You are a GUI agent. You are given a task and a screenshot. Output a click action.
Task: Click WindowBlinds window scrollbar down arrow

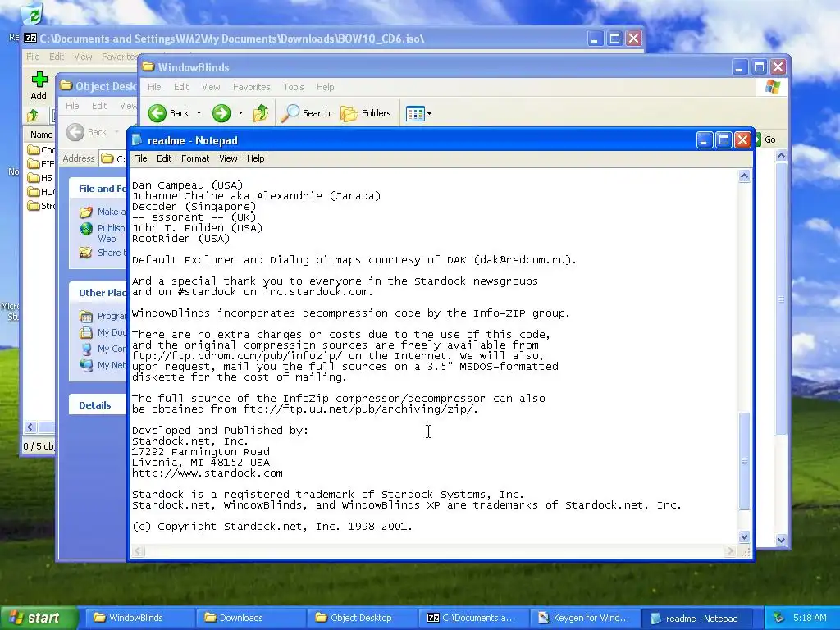[x=781, y=540]
